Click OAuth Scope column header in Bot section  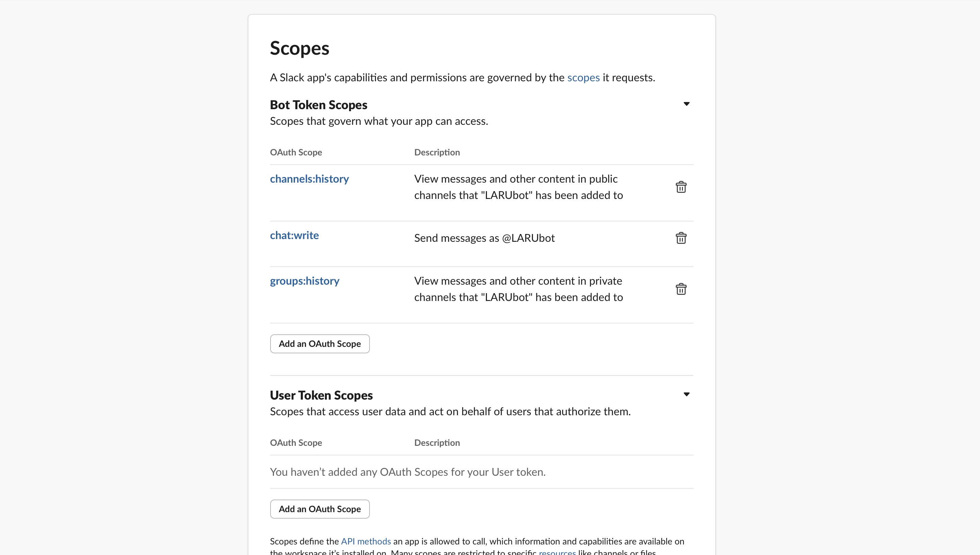click(296, 152)
